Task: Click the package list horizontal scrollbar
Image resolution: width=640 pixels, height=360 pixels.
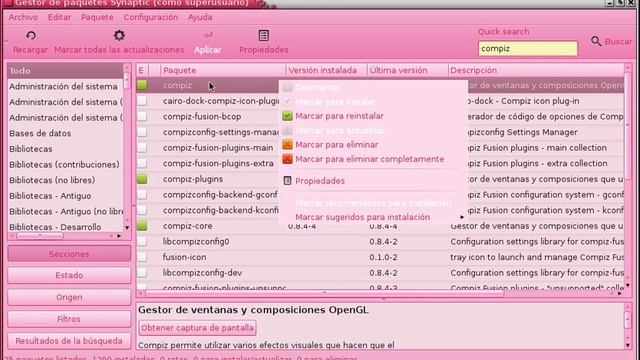Action: click(324, 293)
